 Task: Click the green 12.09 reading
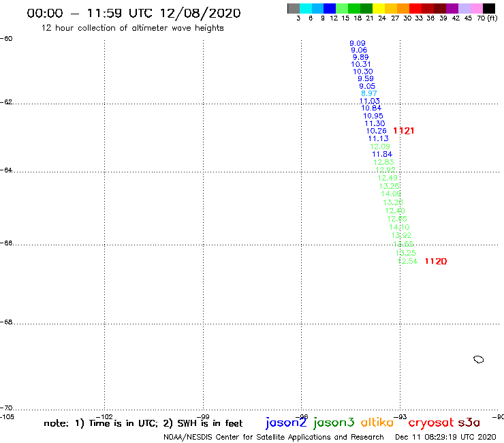[x=380, y=147]
